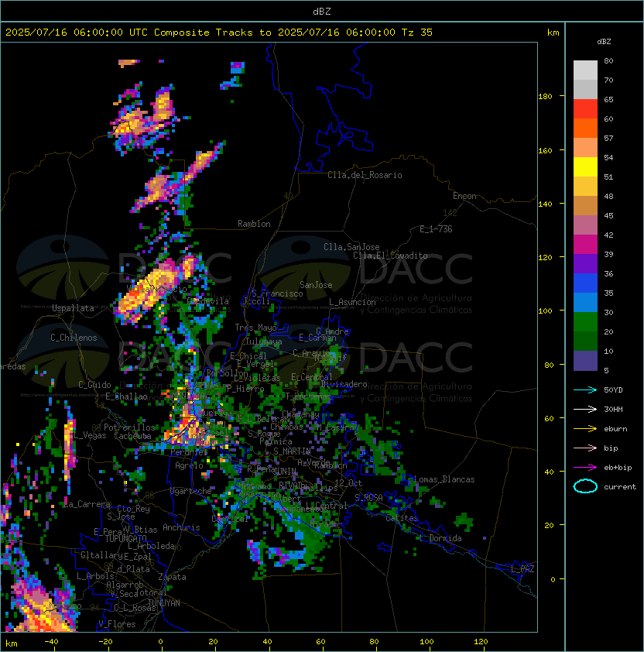Click the 'Catitas' map label

[x=402, y=518]
